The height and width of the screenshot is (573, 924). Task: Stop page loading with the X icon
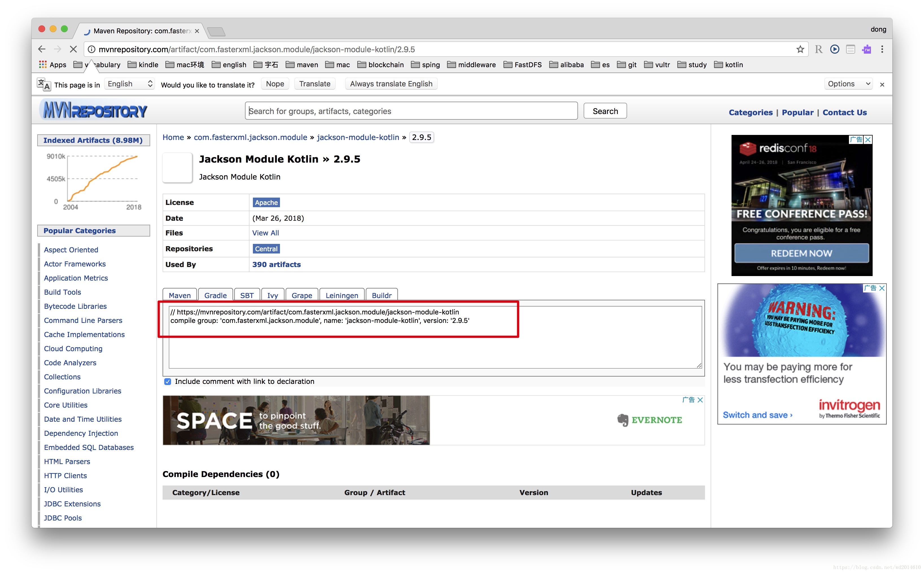tap(73, 49)
